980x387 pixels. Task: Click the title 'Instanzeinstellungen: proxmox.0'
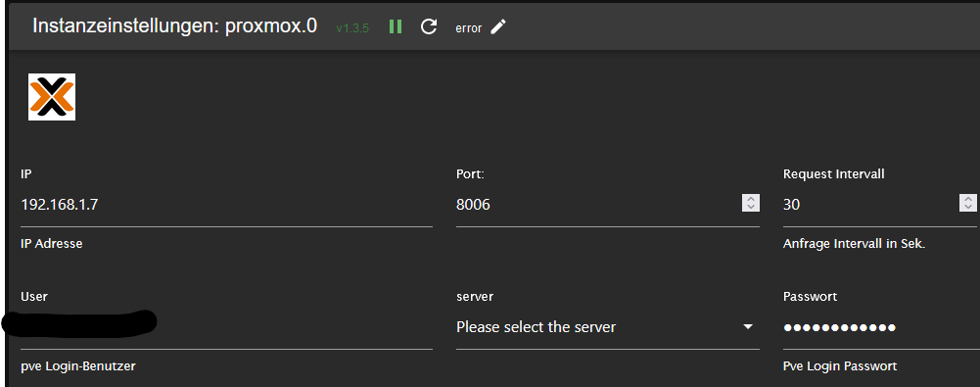point(175,25)
